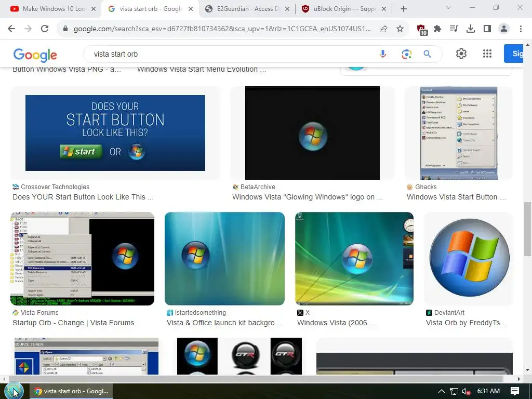The width and height of the screenshot is (532, 399).
Task: Click the Vista Forums startup orb image
Action: [x=83, y=259]
